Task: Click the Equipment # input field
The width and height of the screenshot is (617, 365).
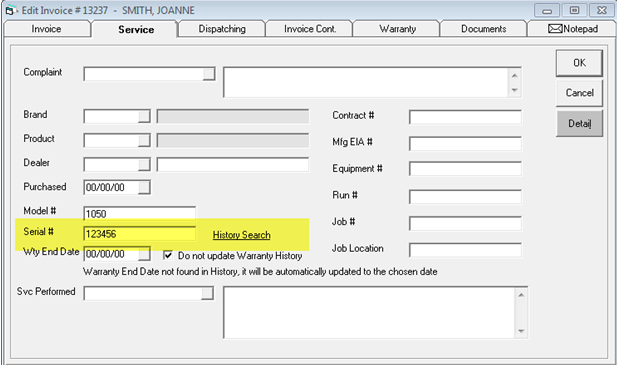Action: tap(466, 169)
